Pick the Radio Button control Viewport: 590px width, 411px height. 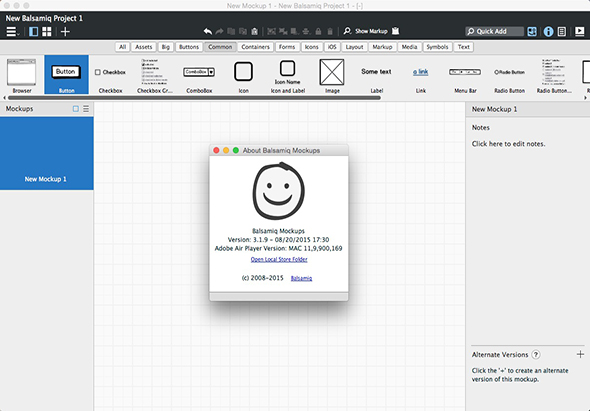509,75
